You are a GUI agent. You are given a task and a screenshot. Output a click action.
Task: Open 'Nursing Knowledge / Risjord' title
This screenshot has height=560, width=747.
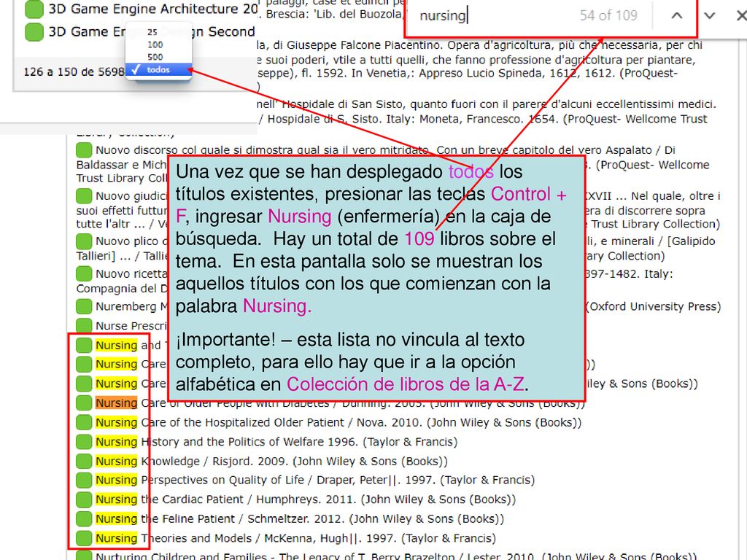271,461
